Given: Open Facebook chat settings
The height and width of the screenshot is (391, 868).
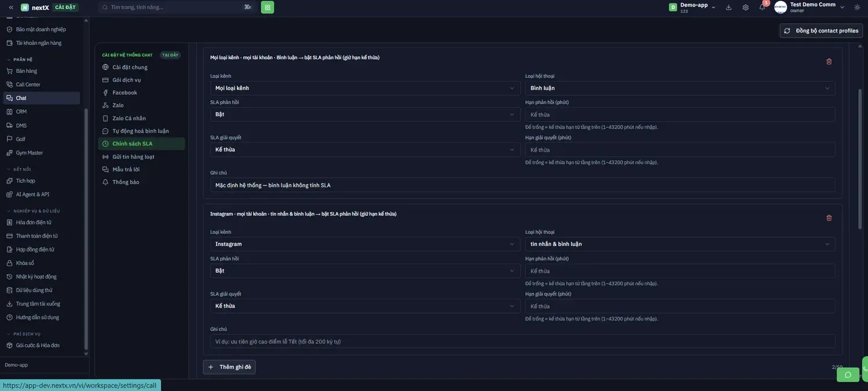Looking at the screenshot, I should [x=141, y=93].
